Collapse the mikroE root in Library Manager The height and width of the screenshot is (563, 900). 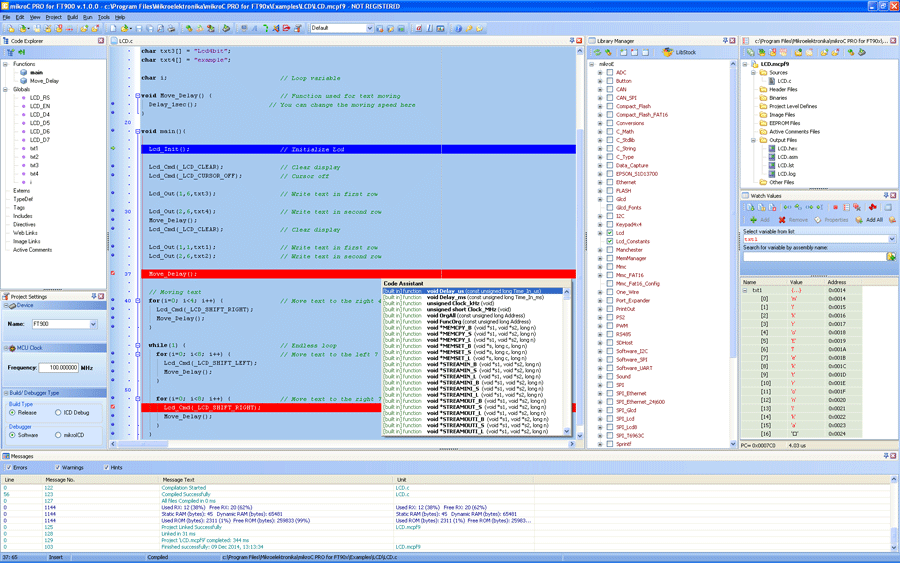coord(592,64)
